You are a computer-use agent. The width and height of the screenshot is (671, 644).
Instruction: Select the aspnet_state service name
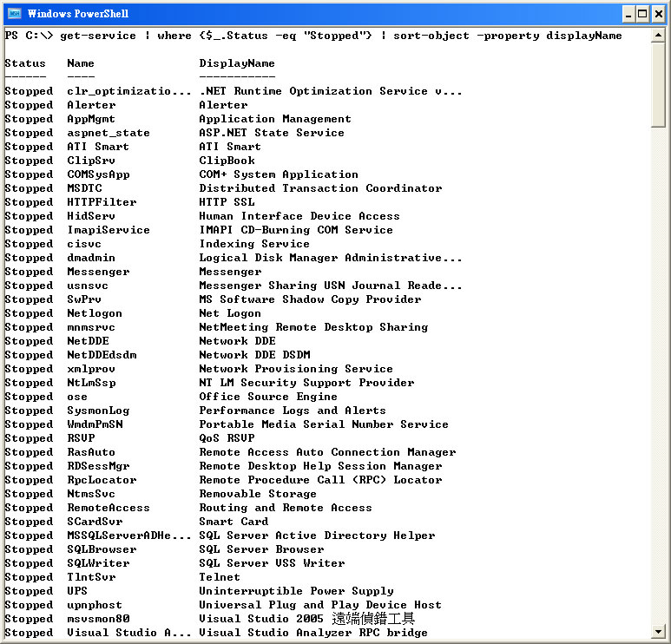pyautogui.click(x=109, y=133)
